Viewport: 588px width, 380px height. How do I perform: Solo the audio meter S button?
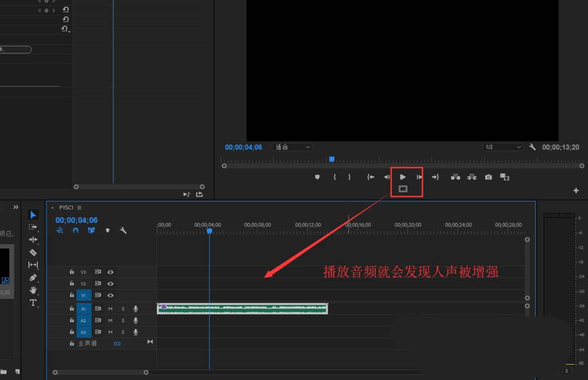click(567, 371)
